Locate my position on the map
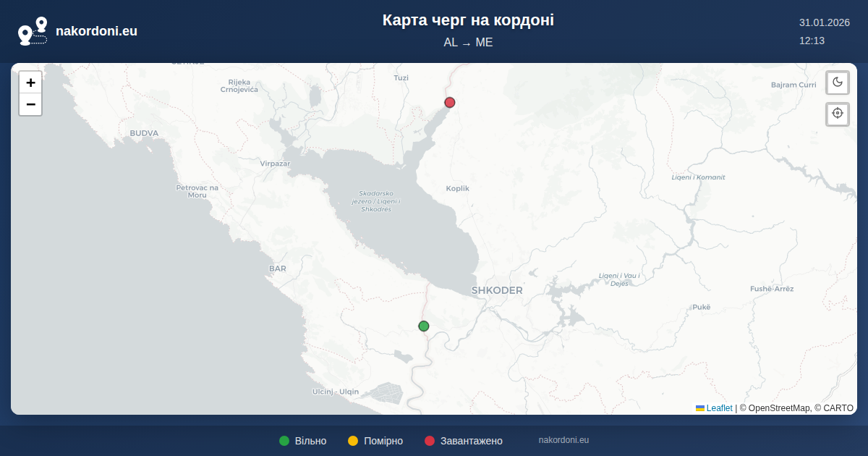 838,114
